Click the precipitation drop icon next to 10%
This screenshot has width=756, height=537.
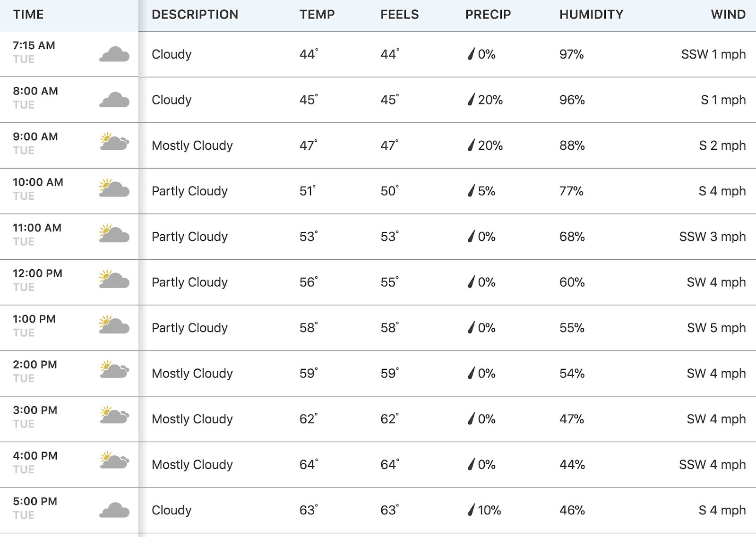471,510
